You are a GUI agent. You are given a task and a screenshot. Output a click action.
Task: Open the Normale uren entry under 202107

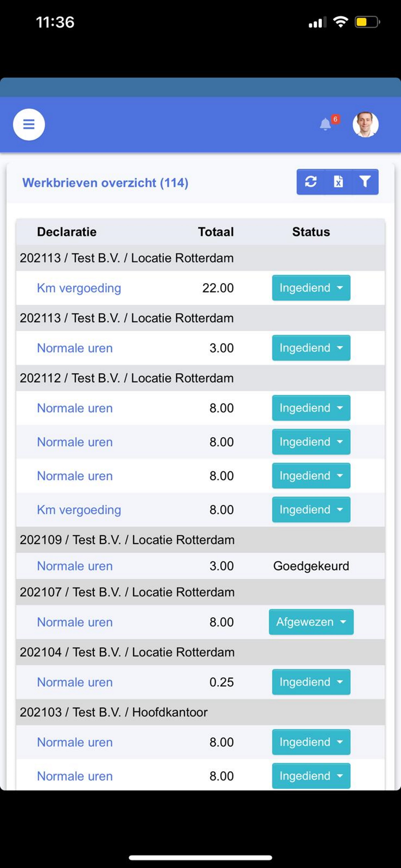point(75,622)
